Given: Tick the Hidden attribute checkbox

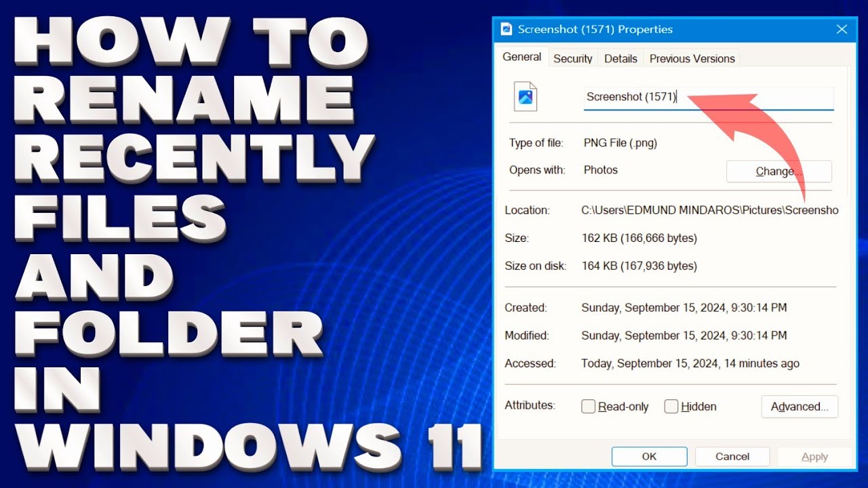Looking at the screenshot, I should click(x=671, y=407).
